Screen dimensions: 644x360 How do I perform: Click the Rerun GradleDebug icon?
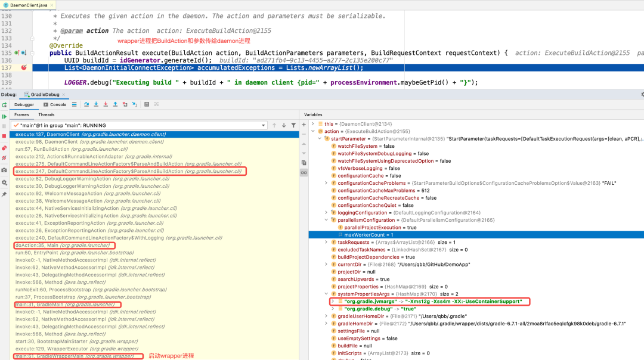pos(4,105)
